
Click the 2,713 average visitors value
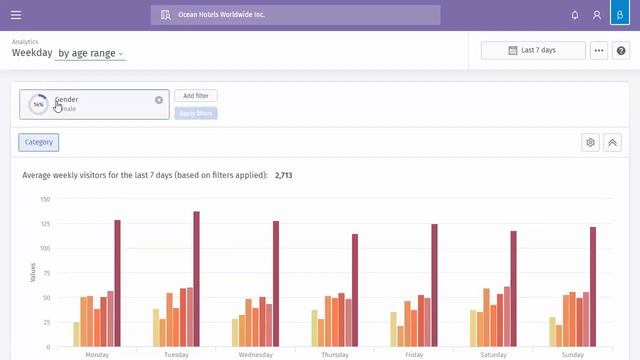(284, 176)
